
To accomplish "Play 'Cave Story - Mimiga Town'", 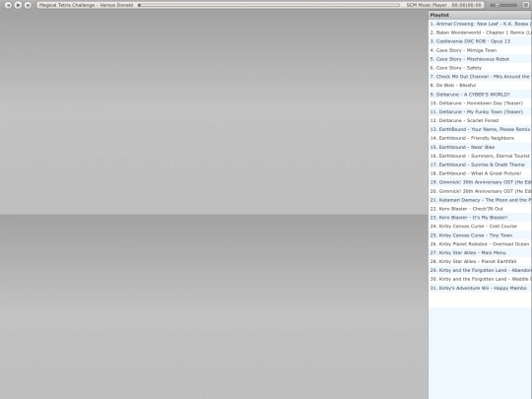I will [480, 50].
